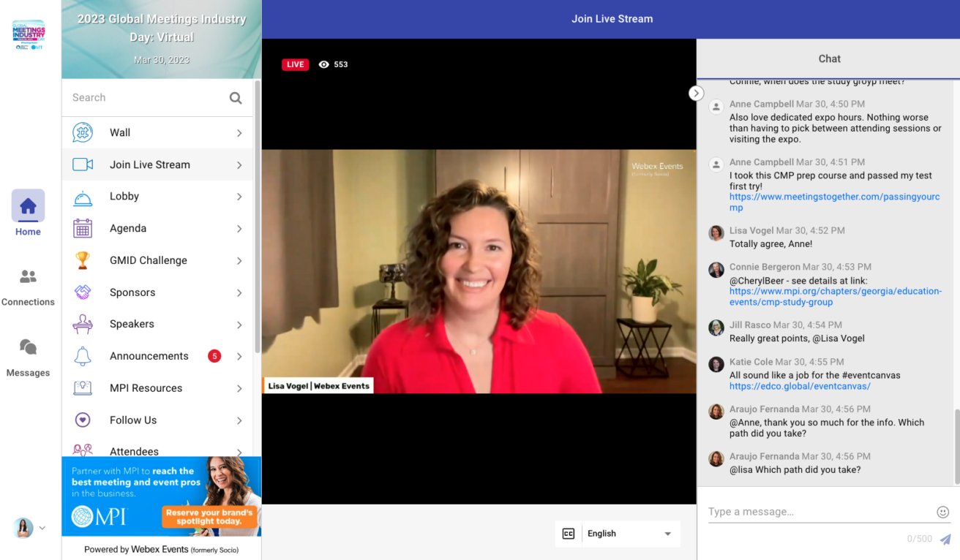Expand the Join Live Stream chevron
960x560 pixels.
(x=239, y=165)
